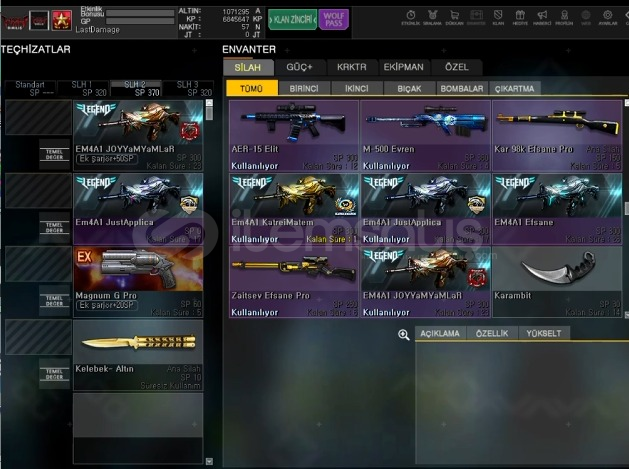The width and height of the screenshot is (629, 469).
Task: Open the Sıralama medal icon
Action: click(432, 18)
